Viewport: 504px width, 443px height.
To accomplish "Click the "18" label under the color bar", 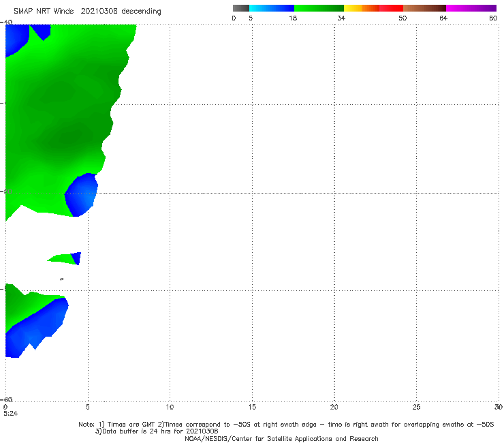I will click(x=293, y=18).
